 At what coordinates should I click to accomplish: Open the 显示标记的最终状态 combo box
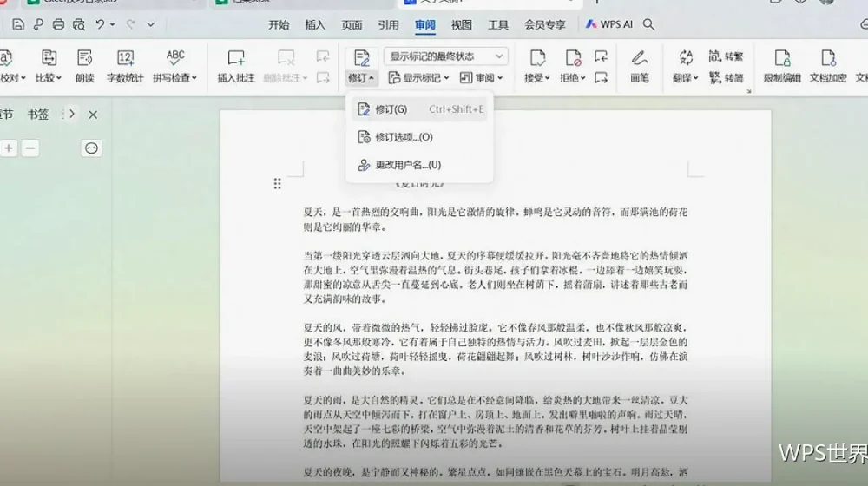445,56
